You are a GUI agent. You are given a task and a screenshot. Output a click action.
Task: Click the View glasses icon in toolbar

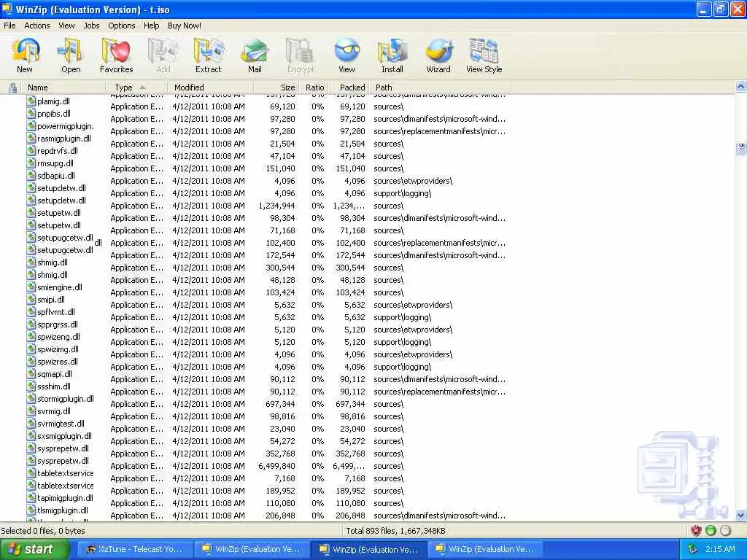coord(347,51)
